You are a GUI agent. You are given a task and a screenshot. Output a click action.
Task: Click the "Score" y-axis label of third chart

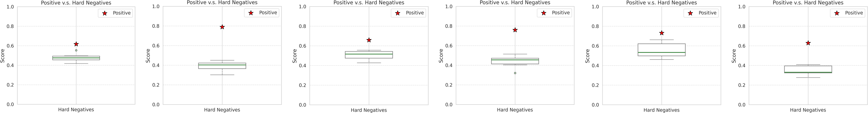(x=295, y=56)
